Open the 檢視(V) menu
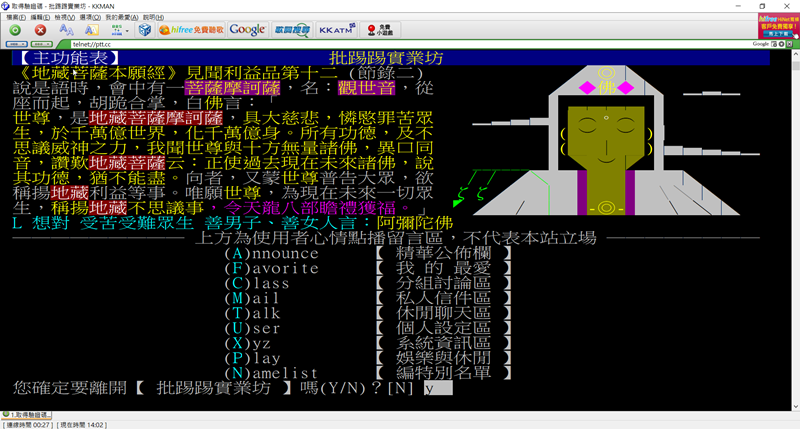The height and width of the screenshot is (429, 800). coord(65,17)
